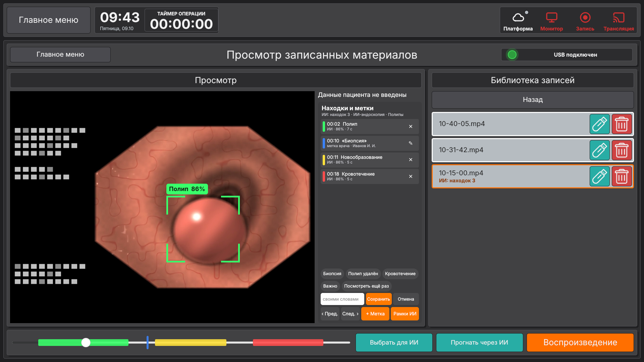This screenshot has width=644, height=362.
Task: Click the custom note text field
Action: (x=342, y=299)
